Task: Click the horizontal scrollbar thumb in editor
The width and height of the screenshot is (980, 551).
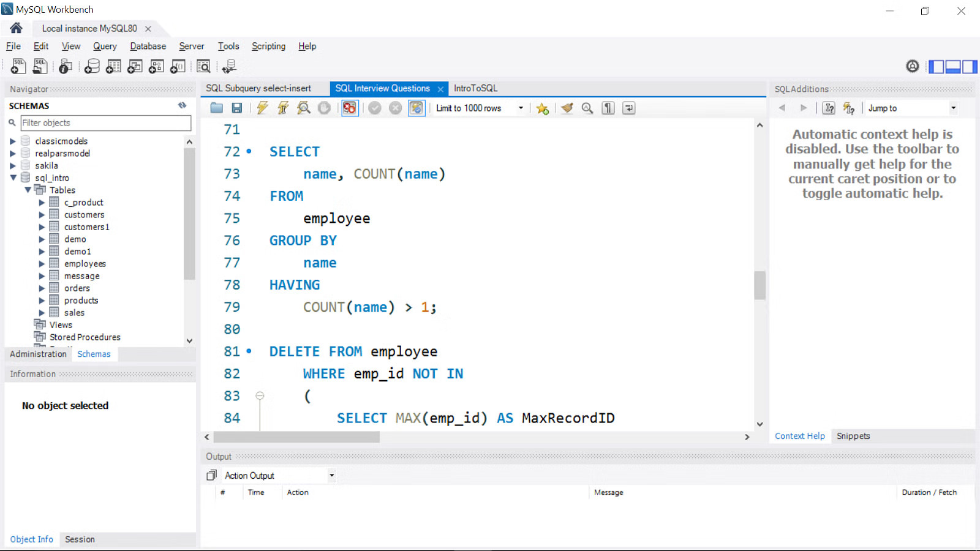Action: coord(296,437)
